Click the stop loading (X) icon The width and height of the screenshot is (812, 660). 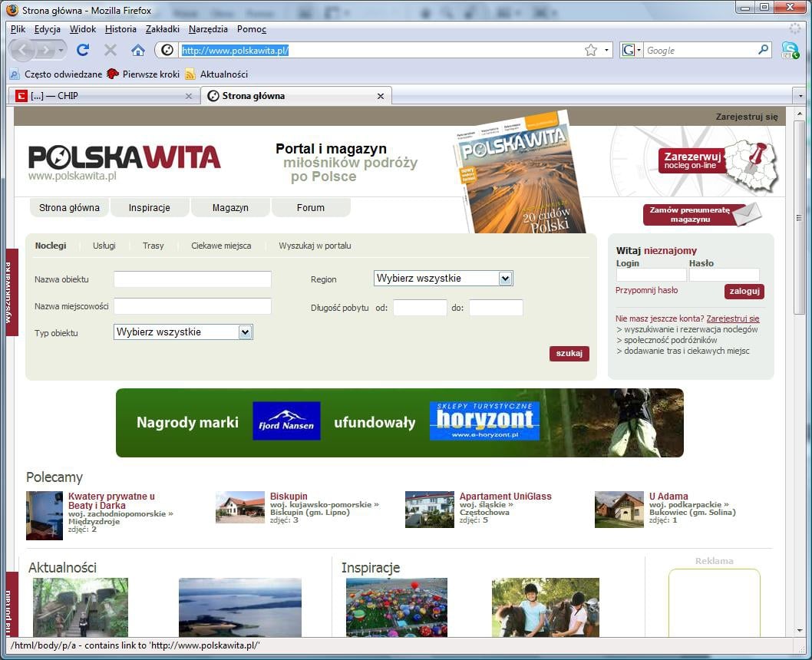tap(110, 50)
